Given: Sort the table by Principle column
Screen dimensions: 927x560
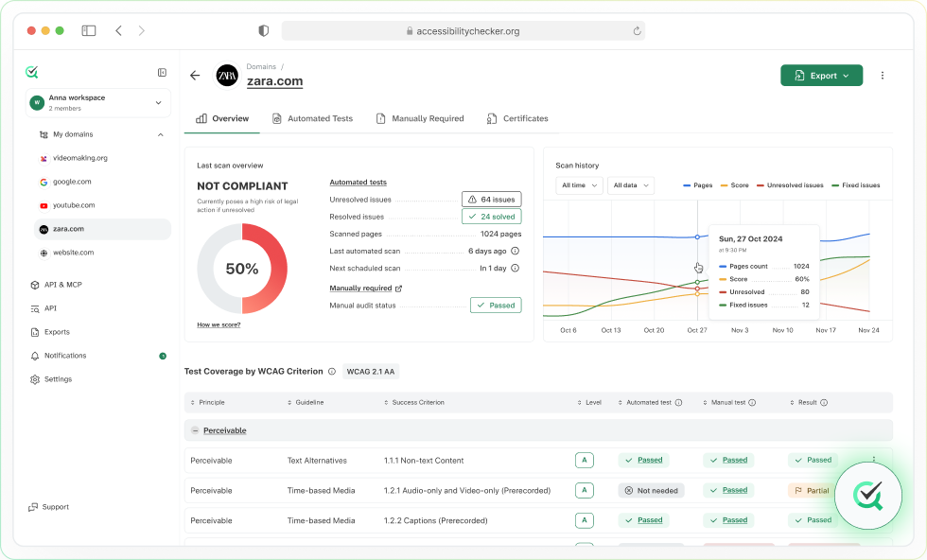Looking at the screenshot, I should (207, 403).
